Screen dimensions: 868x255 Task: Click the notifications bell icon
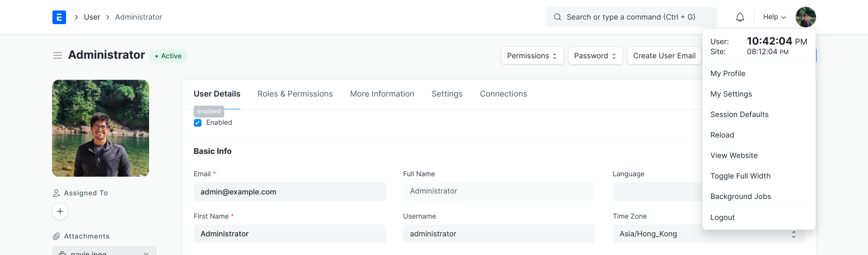(740, 17)
